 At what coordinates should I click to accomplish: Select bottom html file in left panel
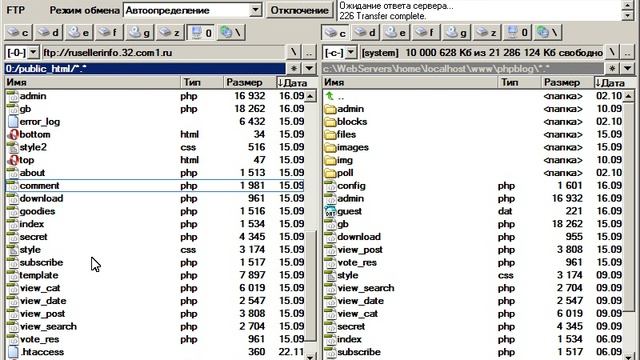tap(155, 134)
